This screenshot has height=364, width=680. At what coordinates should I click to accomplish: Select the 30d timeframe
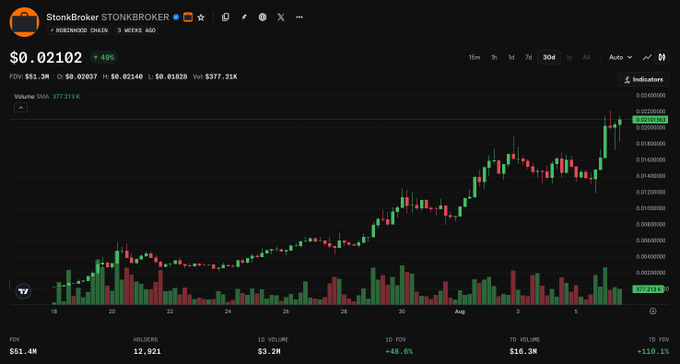point(549,57)
